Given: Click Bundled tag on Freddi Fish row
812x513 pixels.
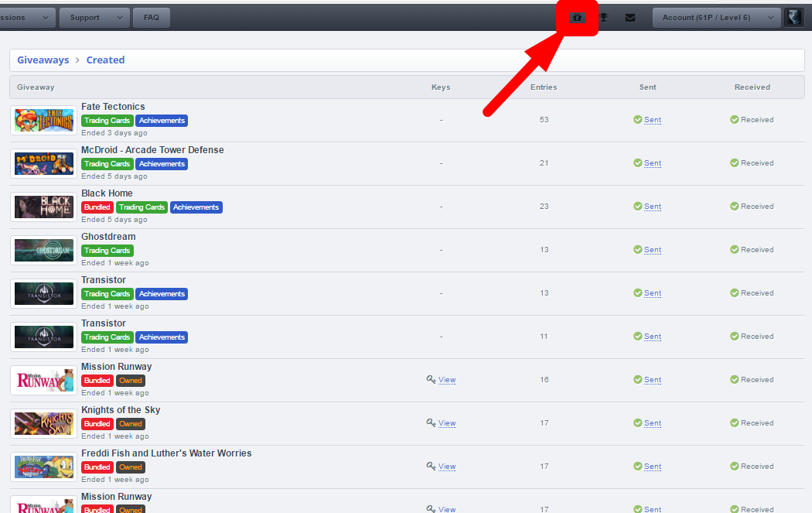Looking at the screenshot, I should click(x=97, y=467).
